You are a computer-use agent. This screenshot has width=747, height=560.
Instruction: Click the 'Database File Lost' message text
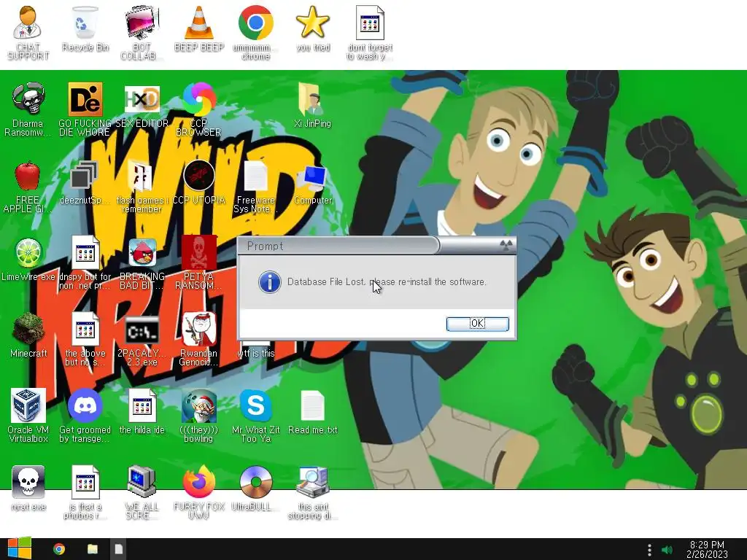(387, 282)
